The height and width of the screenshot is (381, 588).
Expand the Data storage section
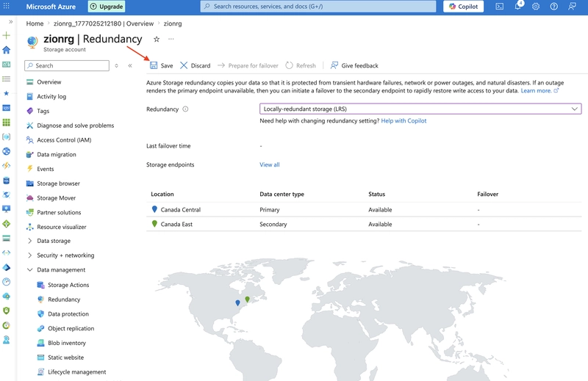point(54,241)
